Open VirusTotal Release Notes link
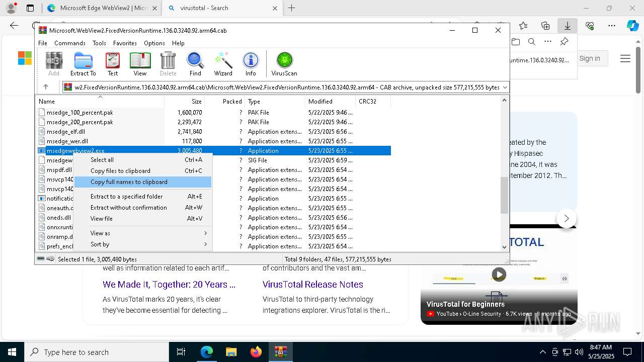The width and height of the screenshot is (644, 362). [x=313, y=285]
